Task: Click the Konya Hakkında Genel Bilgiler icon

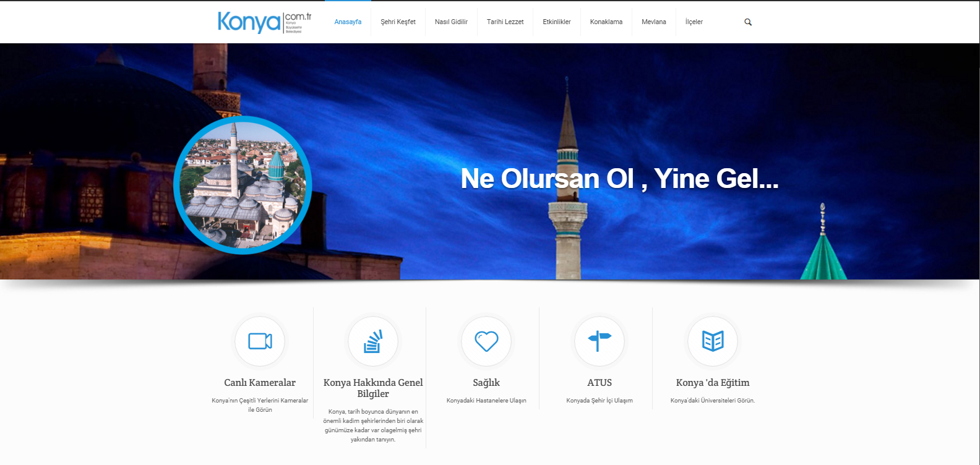Action: pos(373,341)
